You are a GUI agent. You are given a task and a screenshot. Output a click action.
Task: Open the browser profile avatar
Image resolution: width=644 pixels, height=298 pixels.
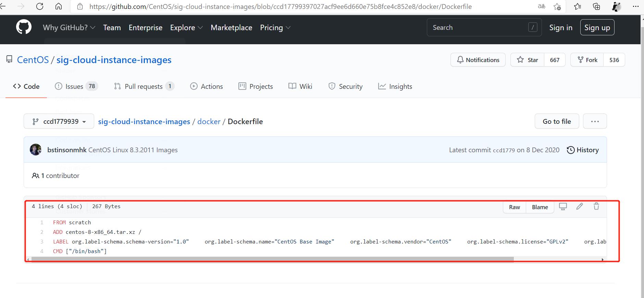coord(616,6)
